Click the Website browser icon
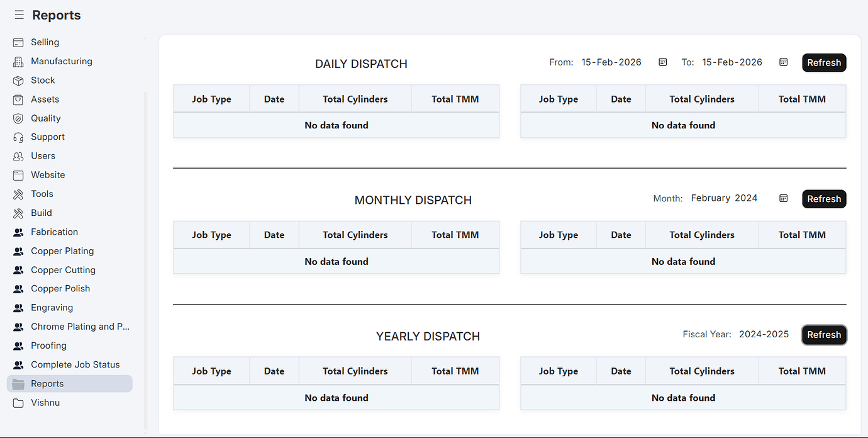 [x=18, y=175]
